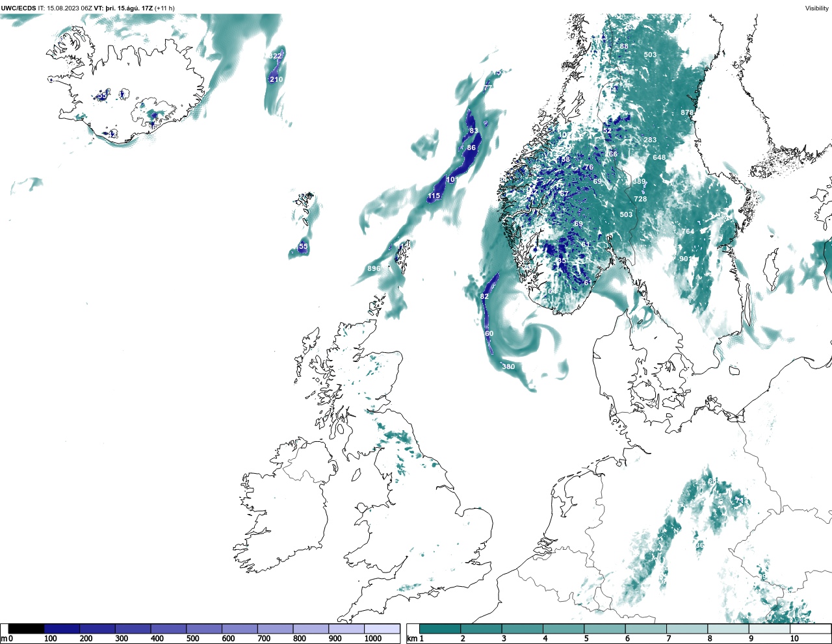Click the '88' value over northern Scandinavia
832x644 pixels.
(x=624, y=46)
